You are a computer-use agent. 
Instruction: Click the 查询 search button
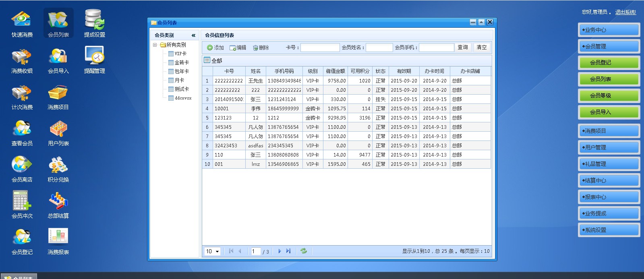(x=462, y=48)
